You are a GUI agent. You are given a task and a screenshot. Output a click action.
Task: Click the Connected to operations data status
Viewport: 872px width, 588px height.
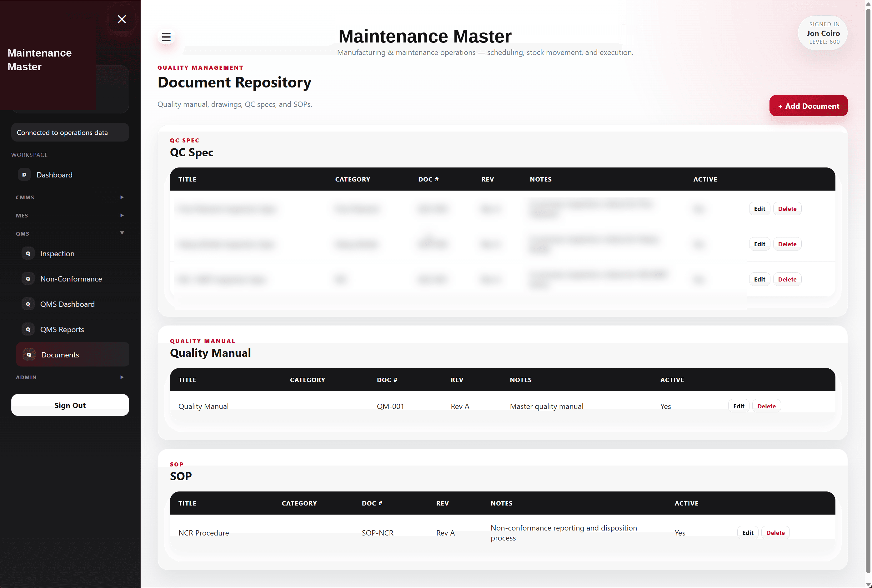[70, 132]
